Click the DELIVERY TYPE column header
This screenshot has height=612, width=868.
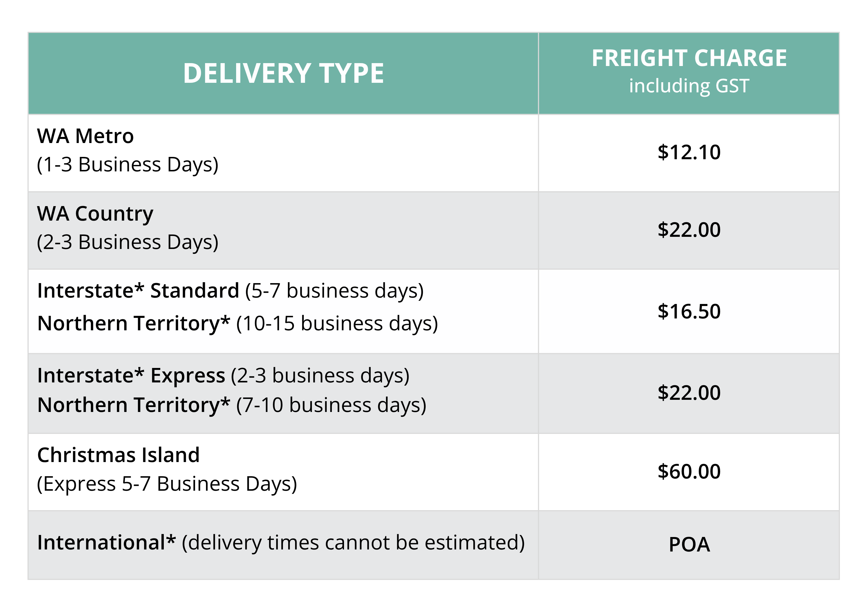pyautogui.click(x=283, y=73)
